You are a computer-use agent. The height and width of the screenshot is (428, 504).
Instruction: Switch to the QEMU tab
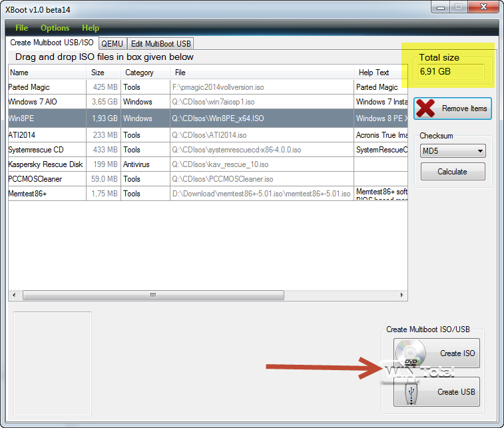(112, 44)
